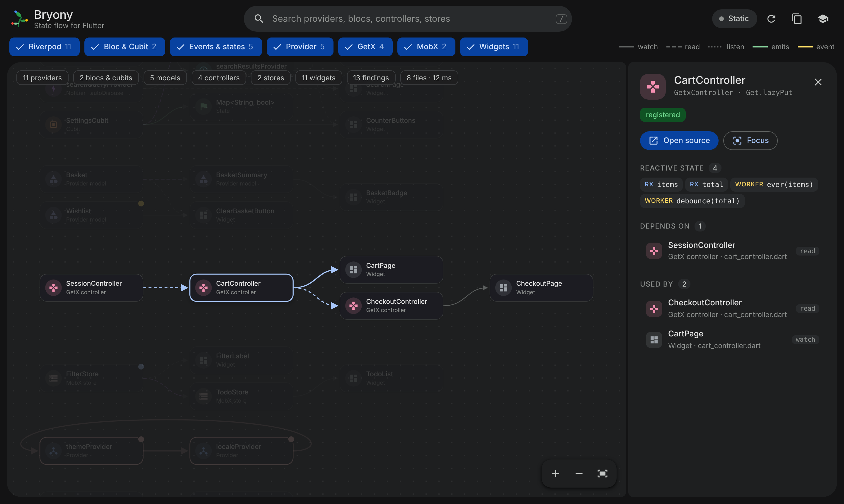
Task: Click the refresh icon in header
Action: (771, 19)
